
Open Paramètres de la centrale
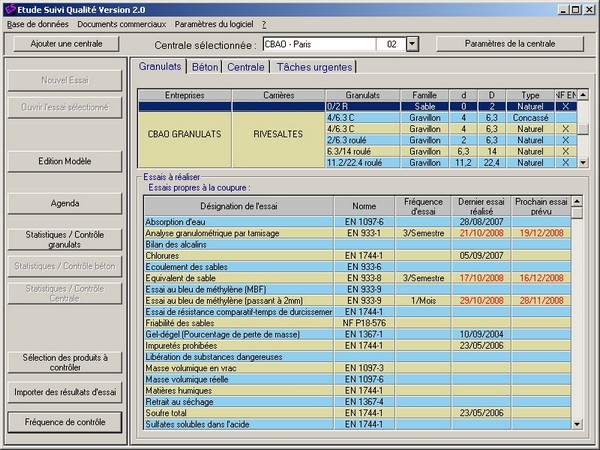tap(510, 44)
